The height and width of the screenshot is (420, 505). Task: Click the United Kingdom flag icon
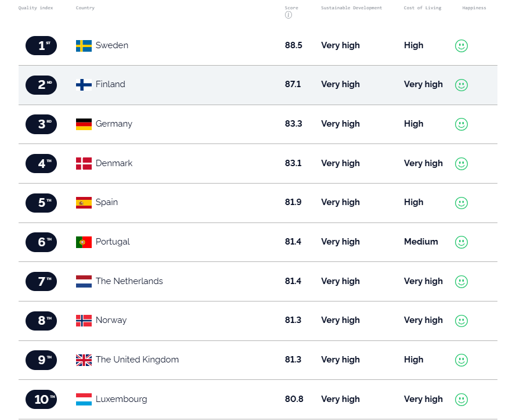tap(84, 360)
